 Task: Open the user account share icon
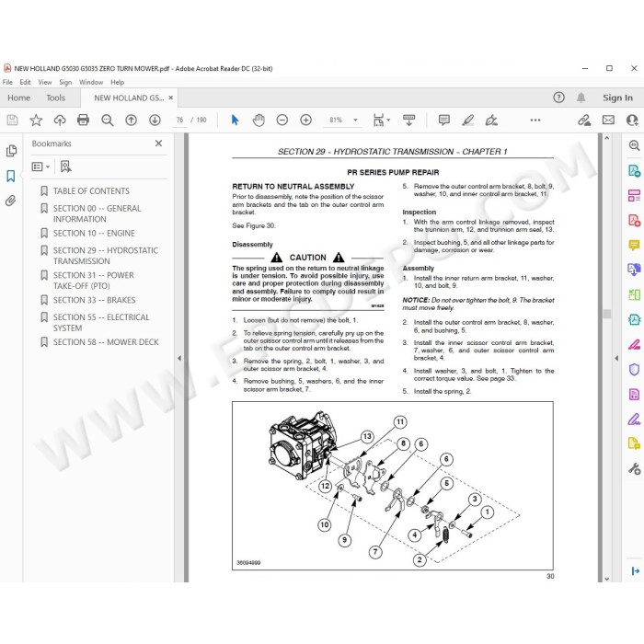click(633, 120)
